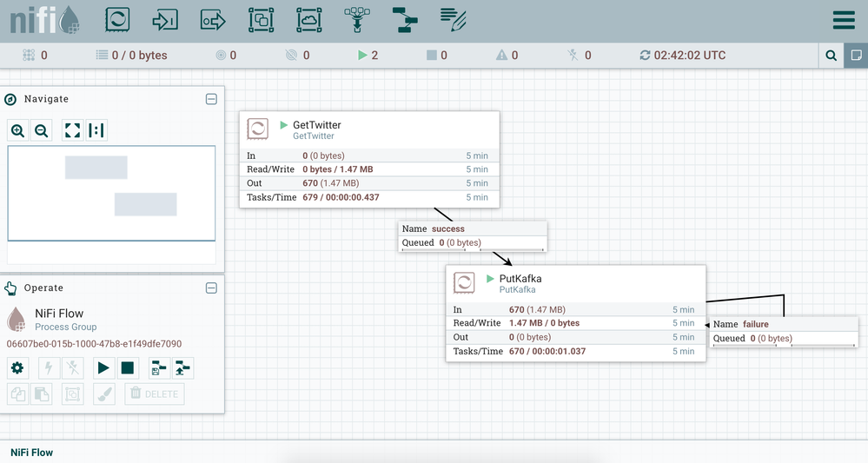
Task: Click the Remote Process Group icon
Action: click(x=308, y=20)
